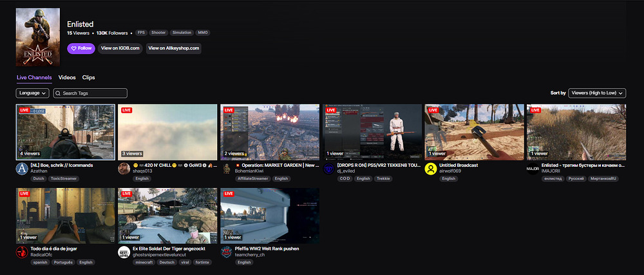Open shaqs013's profile avatar

point(124,169)
